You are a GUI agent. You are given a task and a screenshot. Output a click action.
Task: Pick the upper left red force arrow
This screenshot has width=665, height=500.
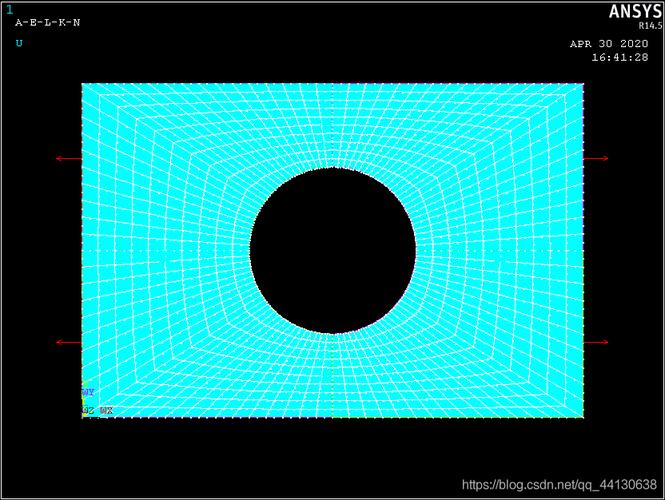click(x=69, y=159)
